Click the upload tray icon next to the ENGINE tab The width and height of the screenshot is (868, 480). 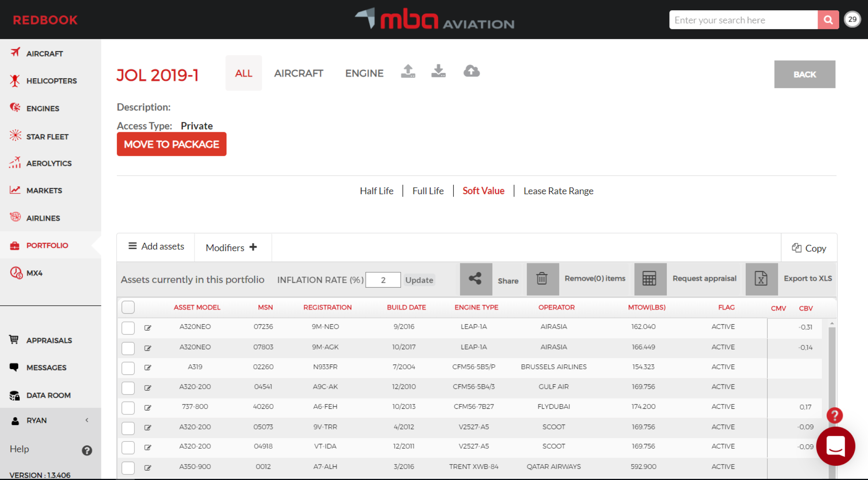(x=408, y=71)
